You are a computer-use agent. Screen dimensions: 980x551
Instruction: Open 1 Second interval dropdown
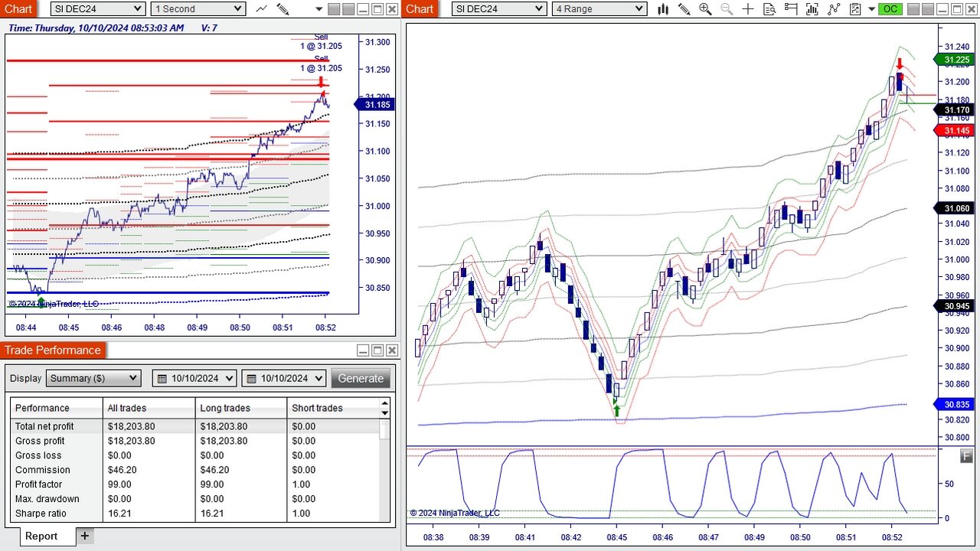tap(198, 9)
